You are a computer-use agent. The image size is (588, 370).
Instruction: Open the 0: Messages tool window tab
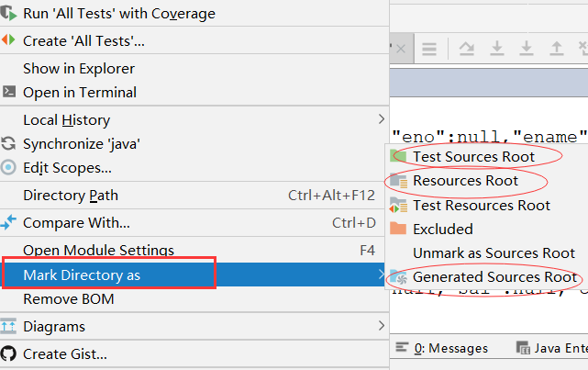tap(442, 348)
